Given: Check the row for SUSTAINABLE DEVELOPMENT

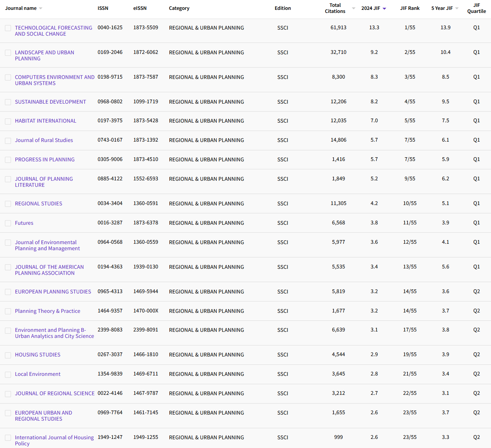Looking at the screenshot, I should coord(8,102).
